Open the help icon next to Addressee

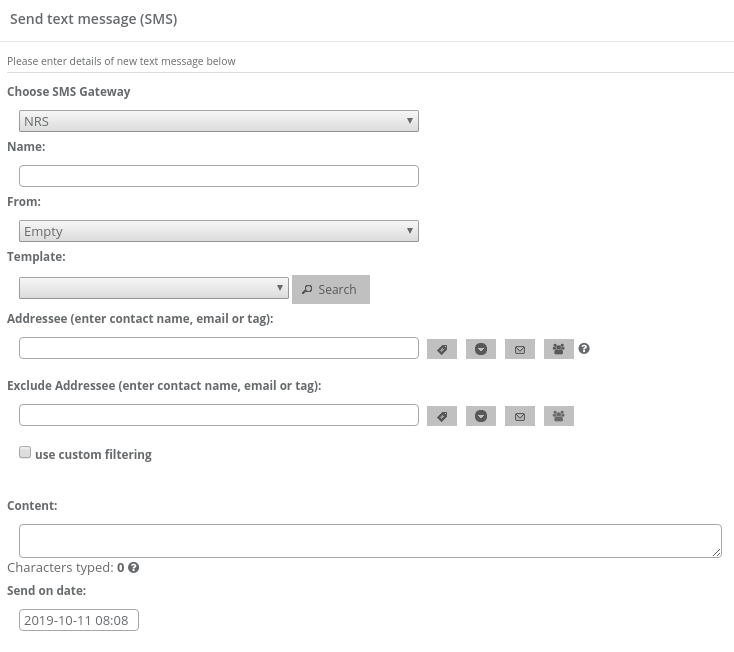click(x=585, y=349)
